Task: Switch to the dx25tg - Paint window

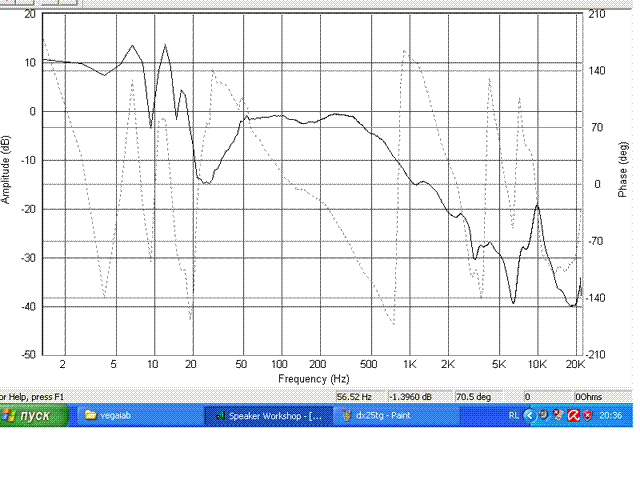Action: tap(396, 416)
